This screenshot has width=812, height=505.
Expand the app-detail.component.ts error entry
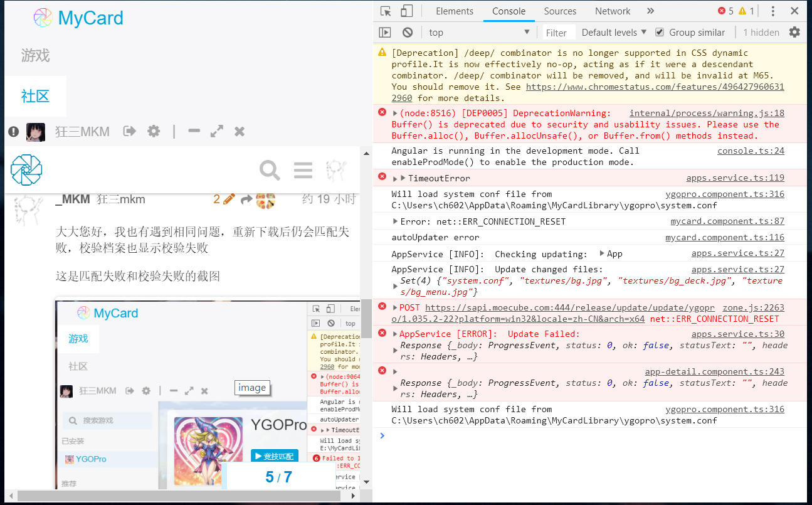395,371
